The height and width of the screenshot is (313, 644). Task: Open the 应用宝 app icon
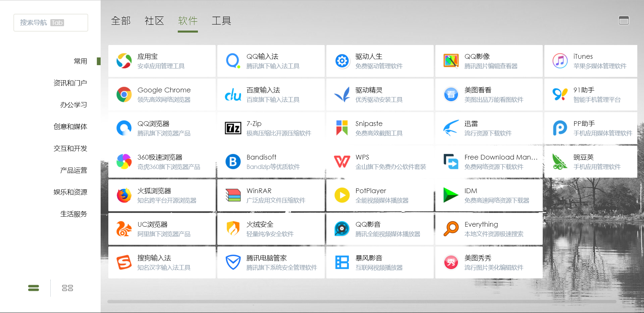(x=124, y=61)
